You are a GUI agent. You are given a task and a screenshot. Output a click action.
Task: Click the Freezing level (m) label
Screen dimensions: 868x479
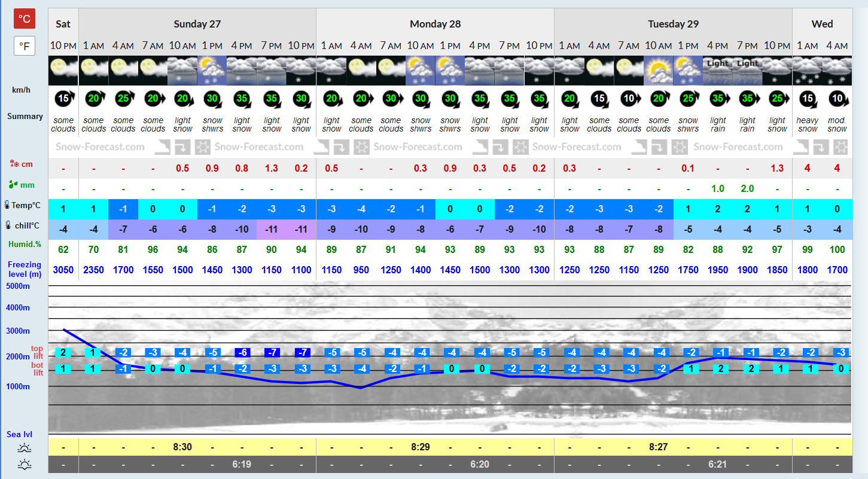pyautogui.click(x=25, y=269)
